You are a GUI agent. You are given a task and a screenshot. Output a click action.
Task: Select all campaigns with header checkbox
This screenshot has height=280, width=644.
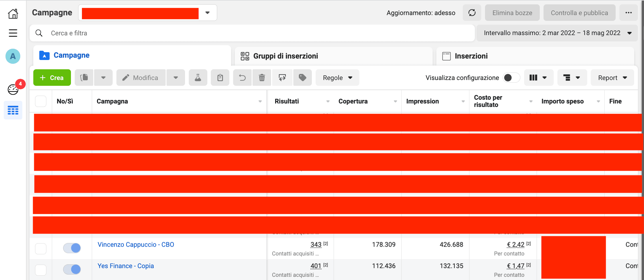coord(41,101)
